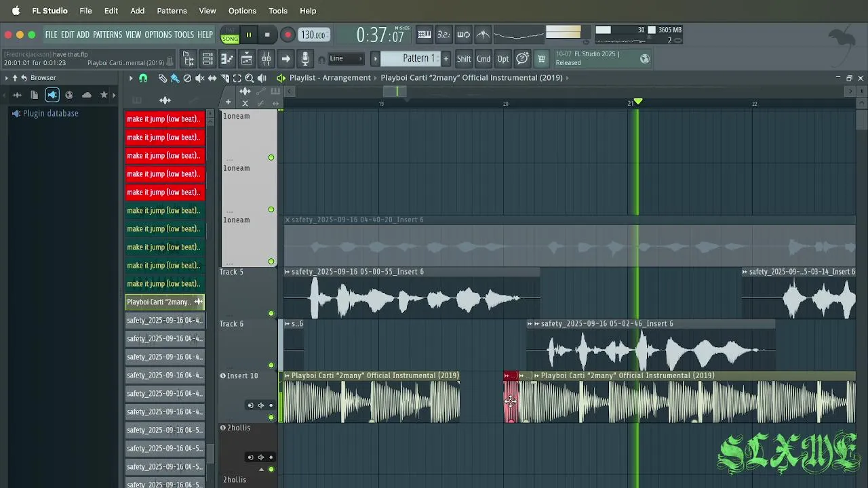Choose the Select tool in playlist toolbar
Screen dimensions: 868x488
237,78
